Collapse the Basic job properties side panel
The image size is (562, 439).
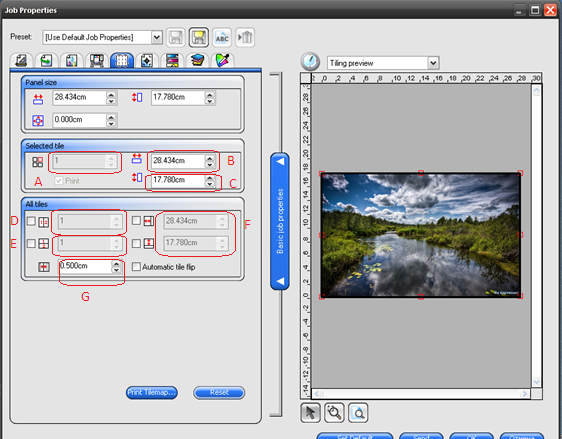point(280,221)
